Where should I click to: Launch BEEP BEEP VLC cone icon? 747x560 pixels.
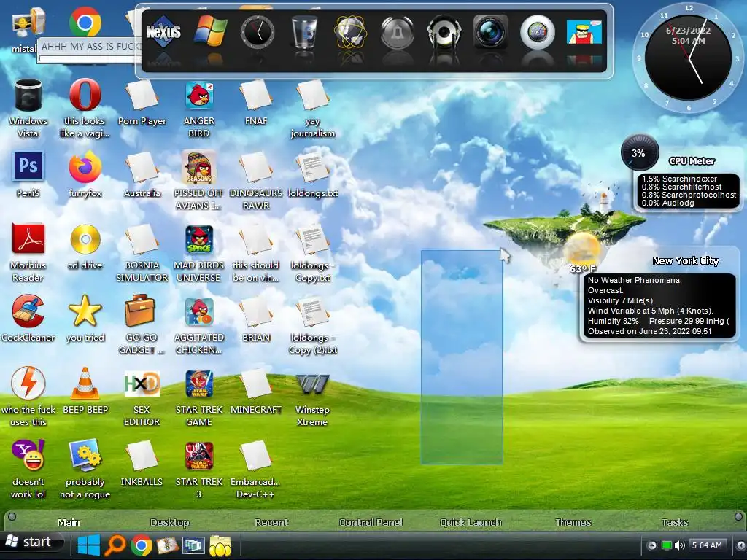pos(85,384)
